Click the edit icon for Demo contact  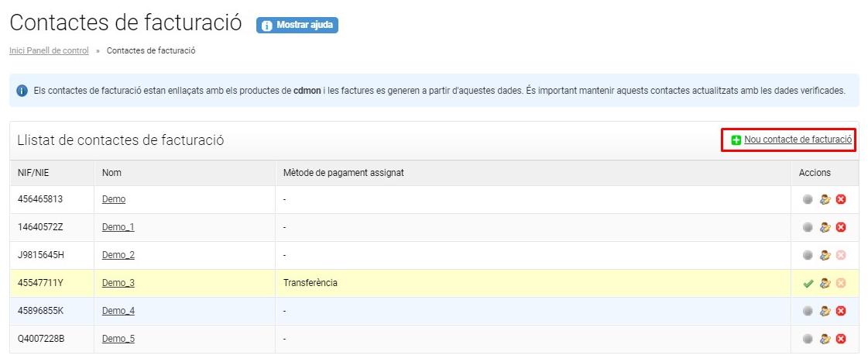coord(825,199)
